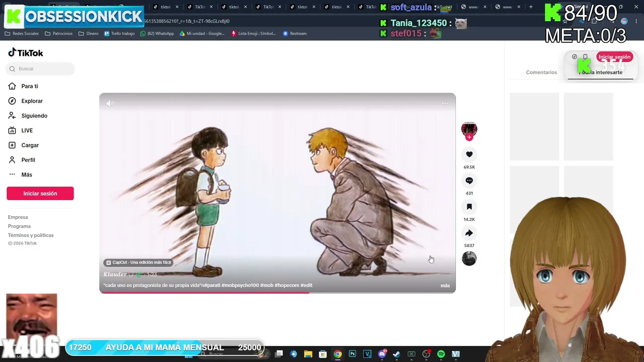Seek the video using the red progress bar
The width and height of the screenshot is (644, 362).
click(x=277, y=293)
